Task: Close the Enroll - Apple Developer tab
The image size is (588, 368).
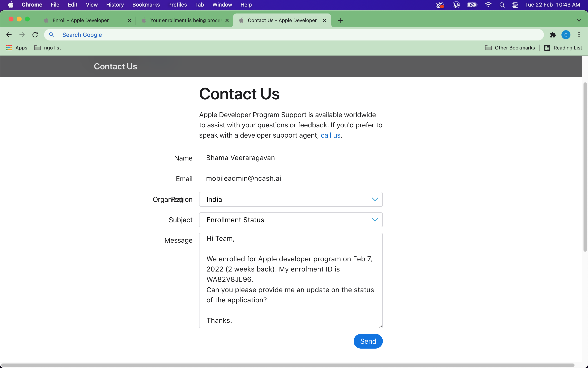Action: click(x=129, y=20)
